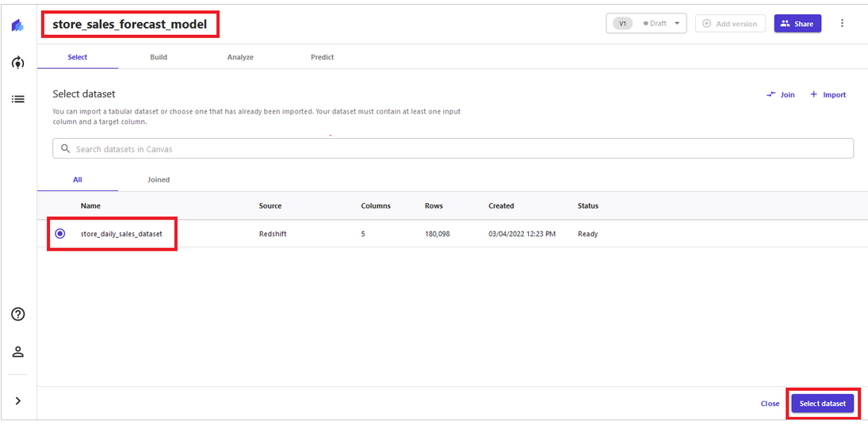Open the models refresh-cycle icon in sidebar
The height and width of the screenshot is (429, 868).
[x=17, y=63]
